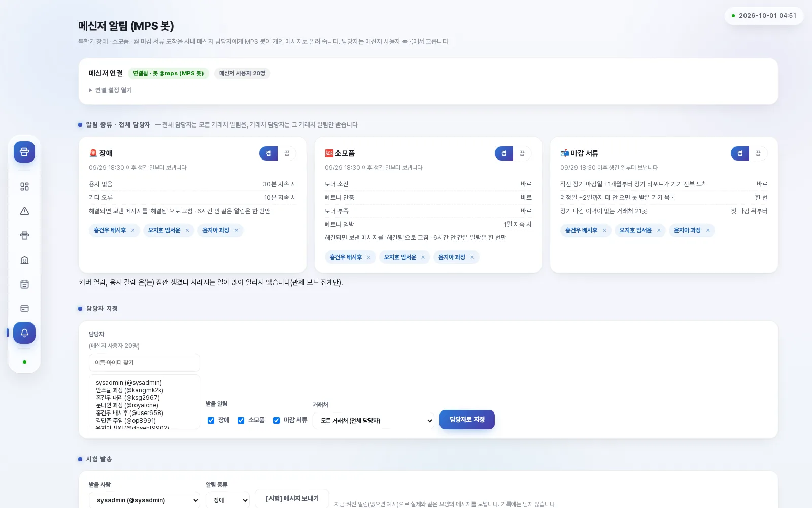Open the calendar icon in sidebar
812x508 pixels.
24,284
